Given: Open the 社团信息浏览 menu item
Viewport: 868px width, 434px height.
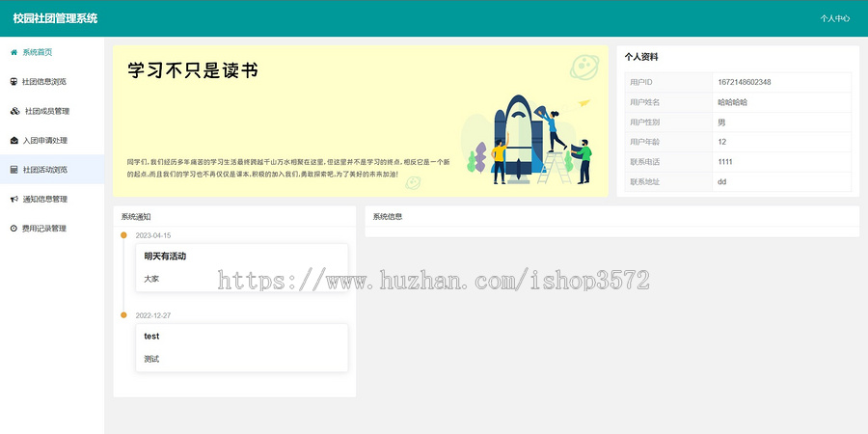Looking at the screenshot, I should tap(52, 82).
